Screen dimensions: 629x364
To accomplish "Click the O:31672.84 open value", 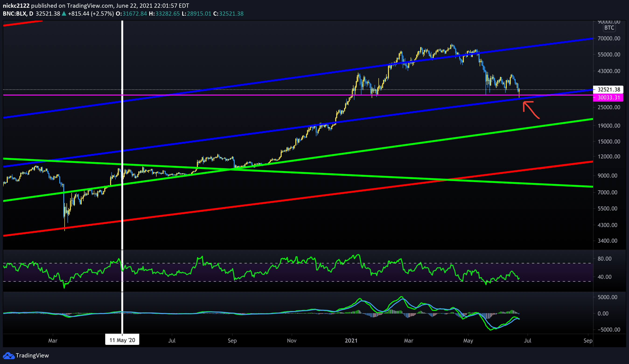I will pos(132,14).
